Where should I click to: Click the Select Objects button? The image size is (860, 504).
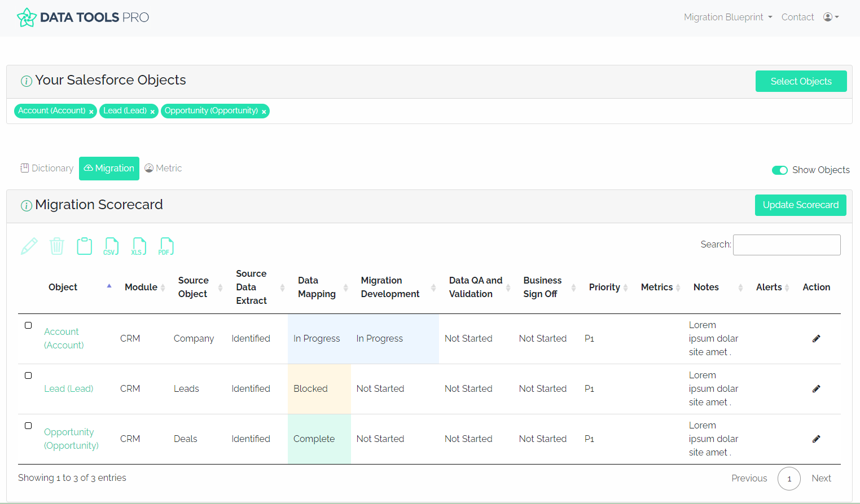point(801,81)
